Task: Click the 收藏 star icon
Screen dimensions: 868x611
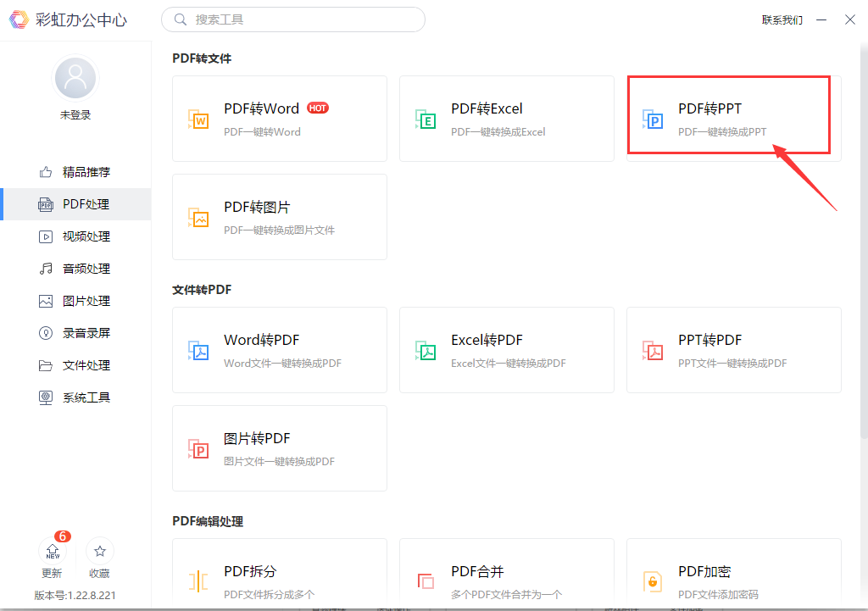Action: click(x=100, y=551)
